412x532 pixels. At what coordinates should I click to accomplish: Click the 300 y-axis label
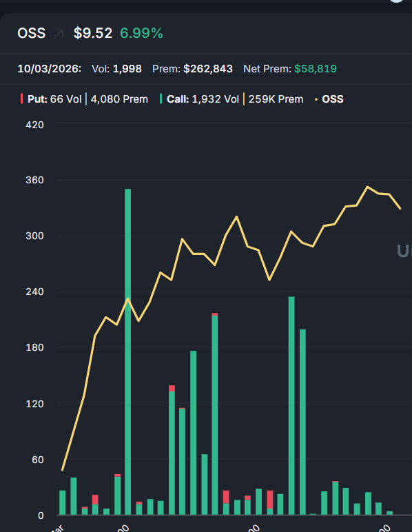pos(35,236)
